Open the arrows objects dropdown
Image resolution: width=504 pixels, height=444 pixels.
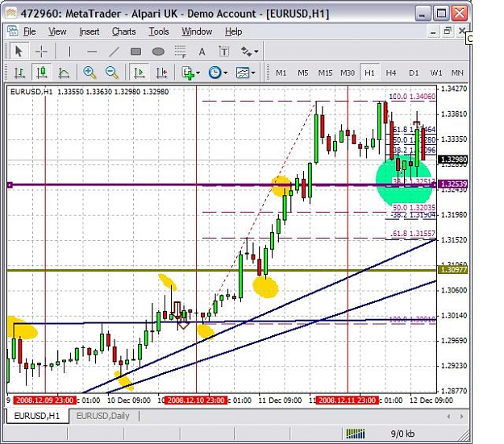pos(249,52)
